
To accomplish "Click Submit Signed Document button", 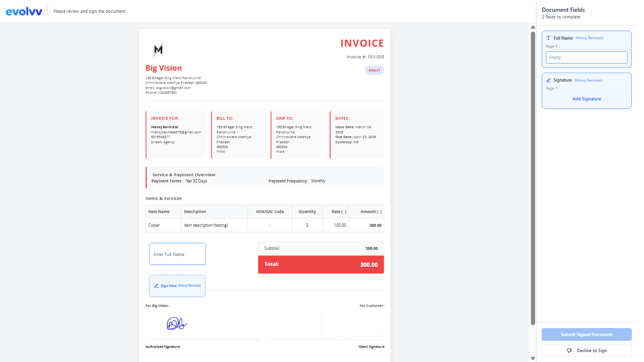I will 586,335.
